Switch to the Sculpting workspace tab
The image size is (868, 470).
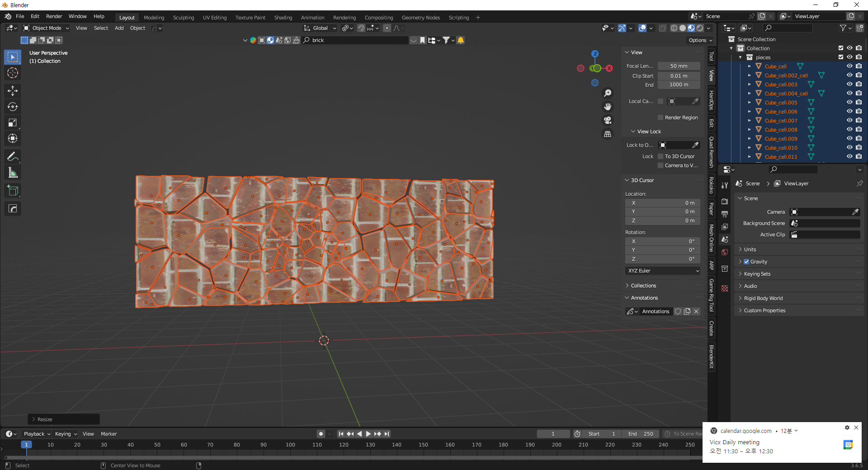tap(184, 18)
